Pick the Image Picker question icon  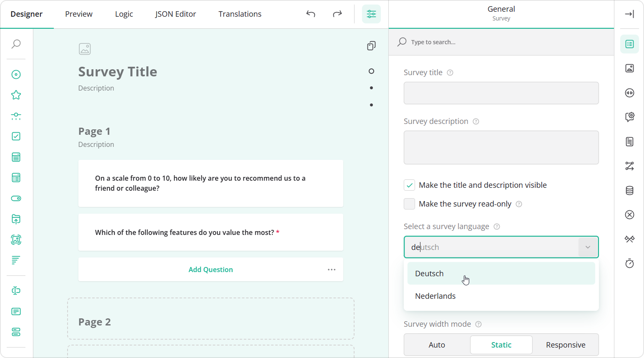tap(16, 240)
